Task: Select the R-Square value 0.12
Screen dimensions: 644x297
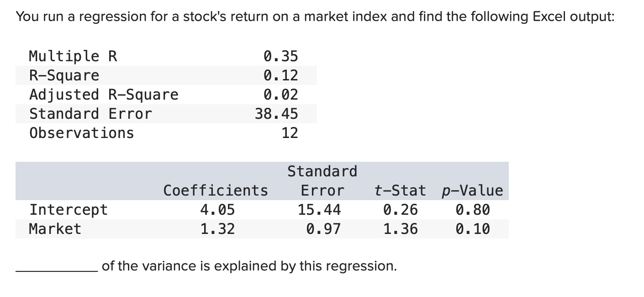Action: pos(281,75)
